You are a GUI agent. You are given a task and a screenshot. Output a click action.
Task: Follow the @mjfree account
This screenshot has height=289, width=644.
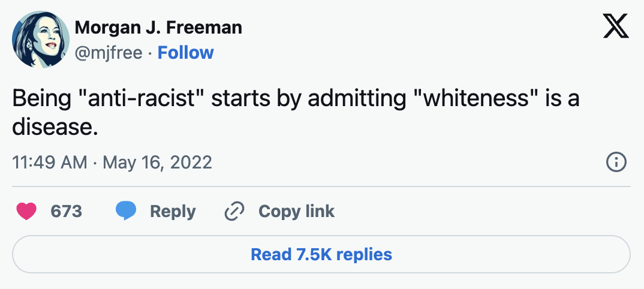pyautogui.click(x=185, y=53)
